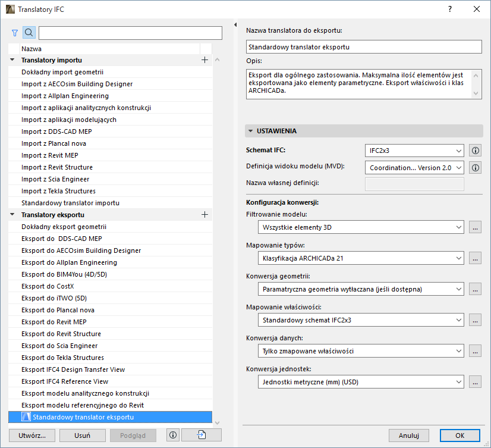
Task: Add new import translator with plus icon
Action: pos(204,59)
